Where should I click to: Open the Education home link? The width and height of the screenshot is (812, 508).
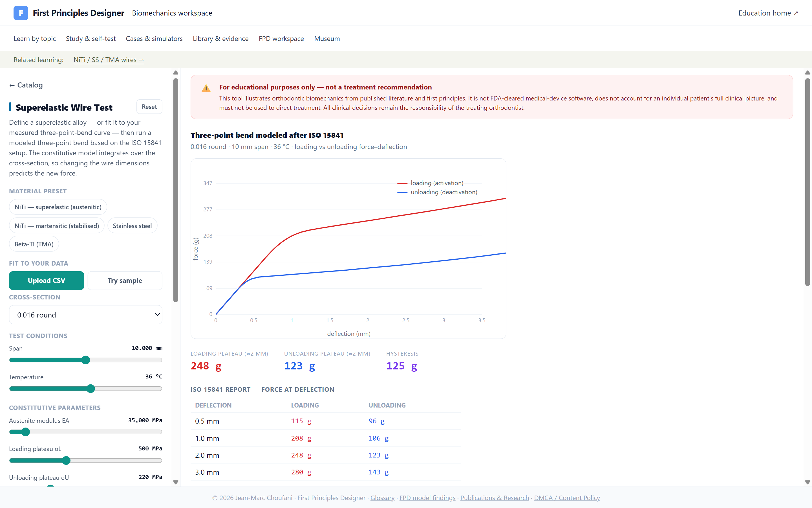pos(768,13)
